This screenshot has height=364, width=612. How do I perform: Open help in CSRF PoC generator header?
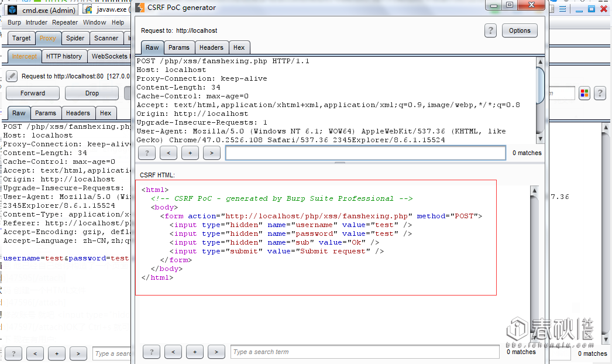[x=490, y=30]
